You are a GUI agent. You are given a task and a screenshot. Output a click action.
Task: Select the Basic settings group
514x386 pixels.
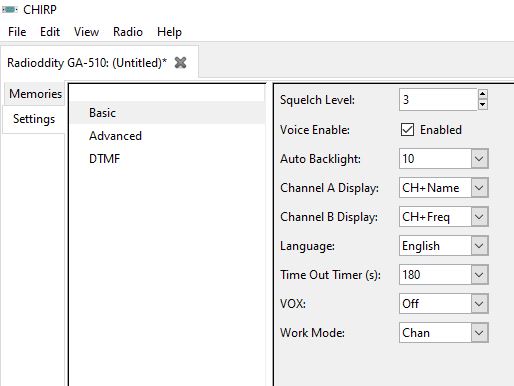tap(168, 113)
